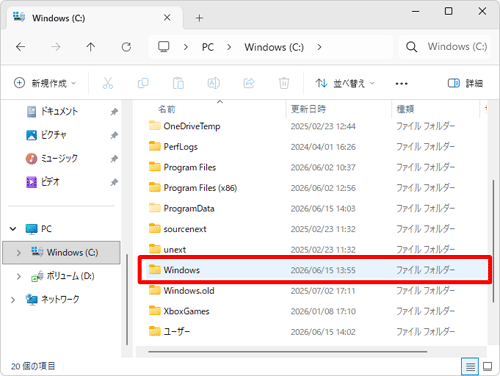Click the search magnifier icon
Viewport: 500px width, 376px height.
[x=412, y=47]
